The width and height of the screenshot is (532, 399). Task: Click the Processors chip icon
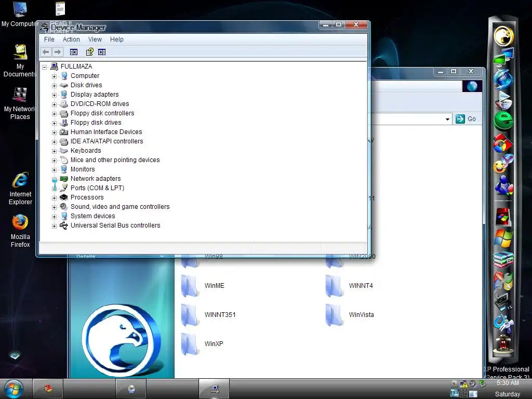pos(64,197)
